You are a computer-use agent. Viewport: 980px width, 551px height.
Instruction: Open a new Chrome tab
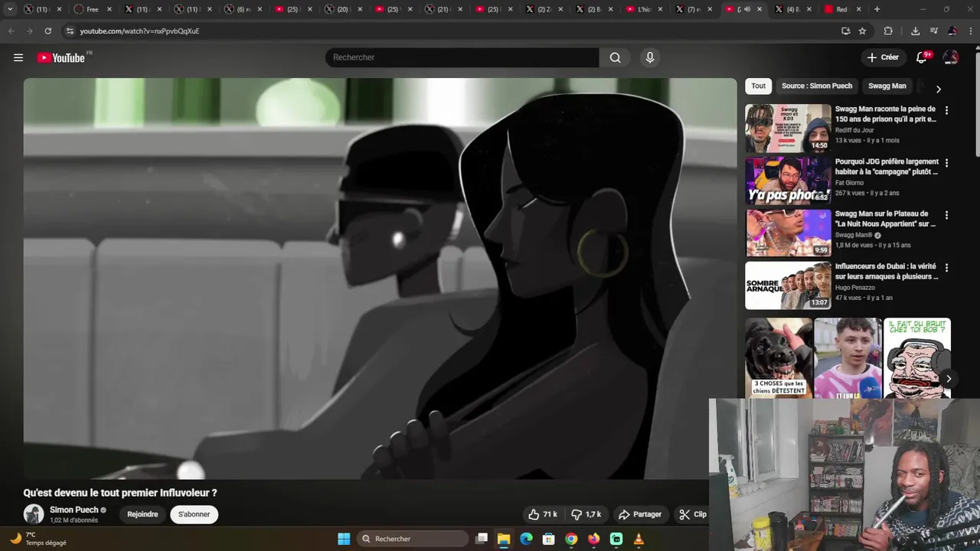tap(877, 9)
